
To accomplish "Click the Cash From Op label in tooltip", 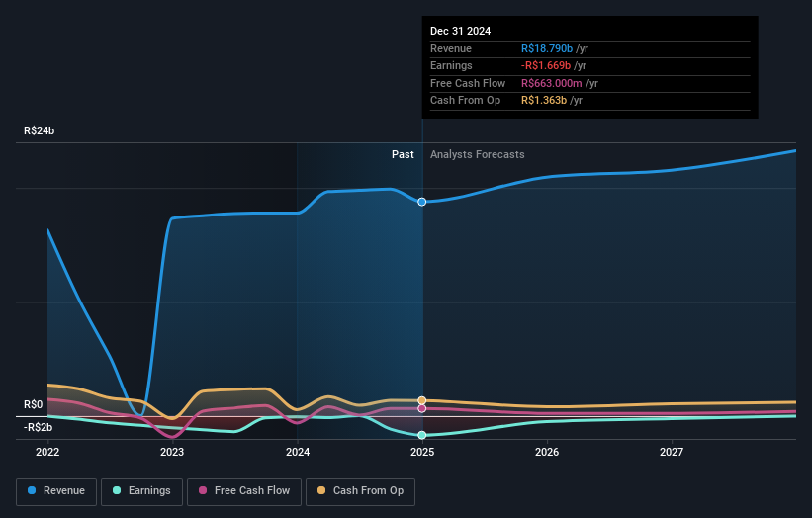I will coord(465,101).
